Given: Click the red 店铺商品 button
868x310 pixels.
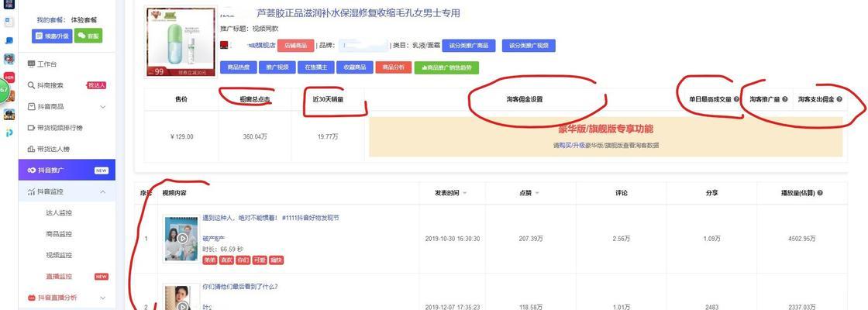Looking at the screenshot, I should coord(295,46).
